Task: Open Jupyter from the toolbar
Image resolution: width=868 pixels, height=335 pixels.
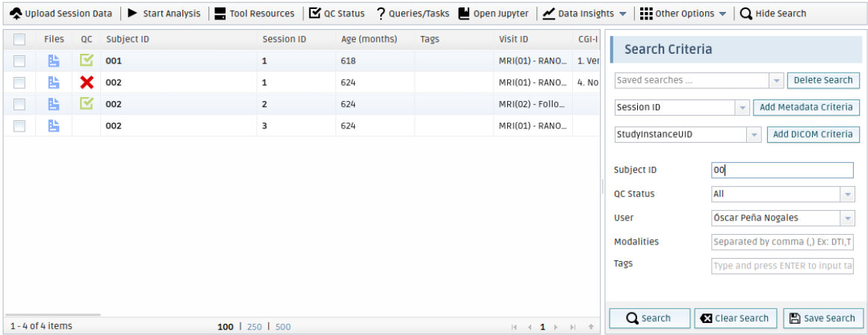Action: (493, 13)
